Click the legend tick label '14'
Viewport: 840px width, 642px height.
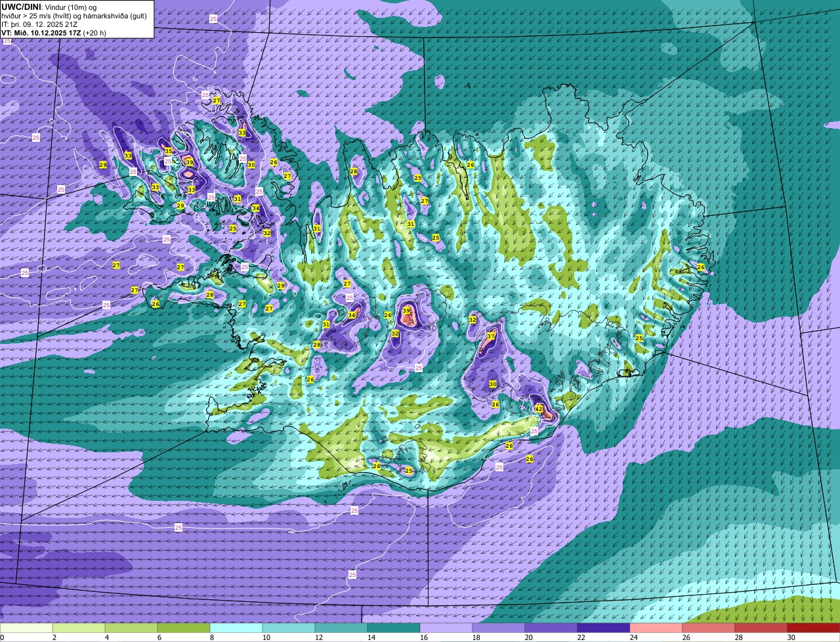tap(371, 637)
